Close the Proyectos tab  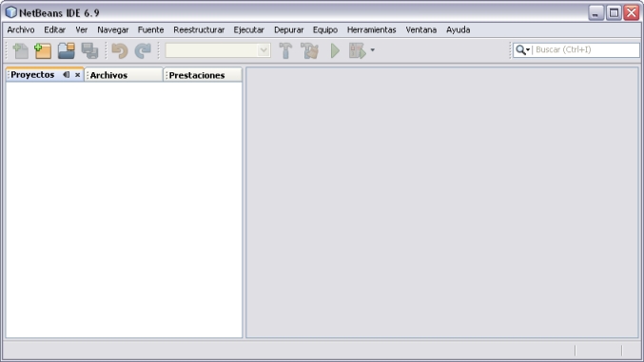click(x=77, y=75)
